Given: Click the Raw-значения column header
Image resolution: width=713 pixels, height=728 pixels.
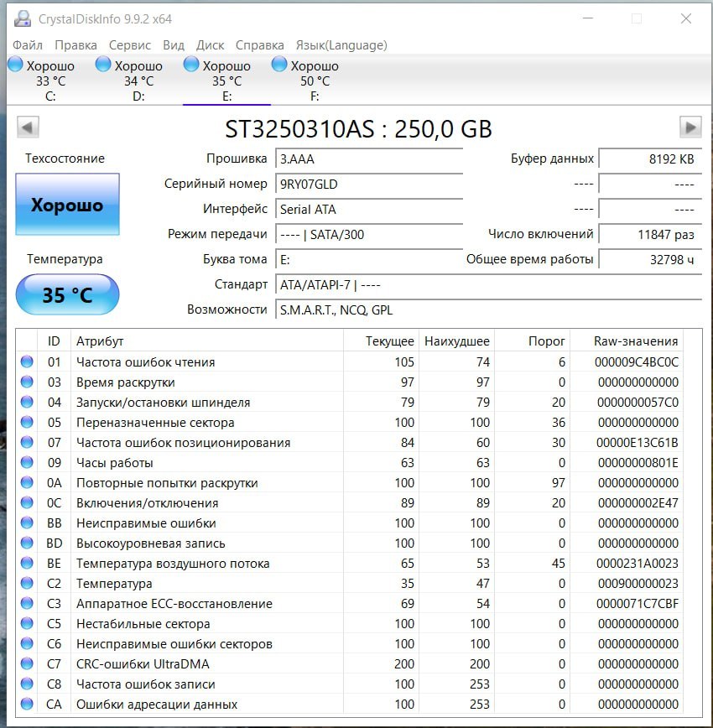Looking at the screenshot, I should 626,341.
